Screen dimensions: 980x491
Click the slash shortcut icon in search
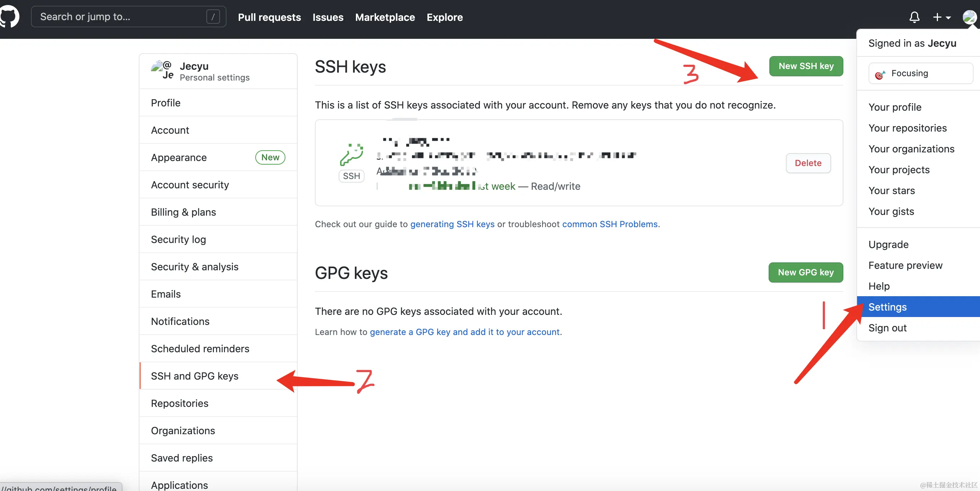213,17
